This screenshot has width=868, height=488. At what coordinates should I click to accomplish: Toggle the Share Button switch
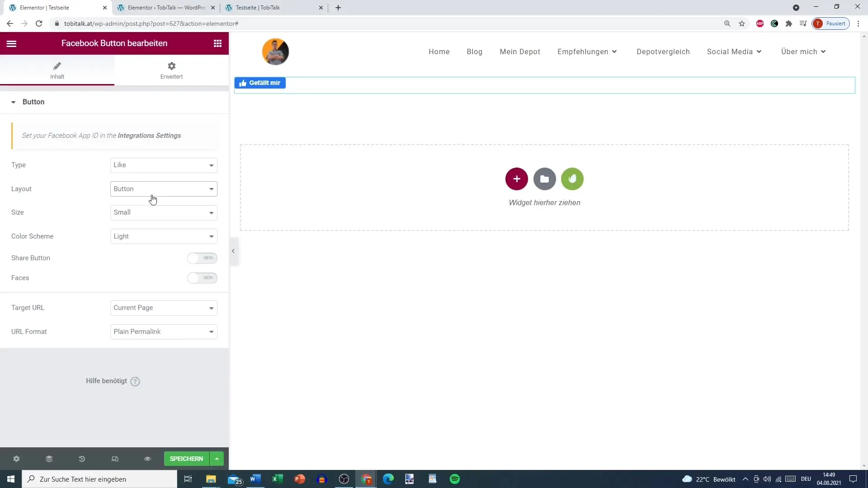[202, 258]
